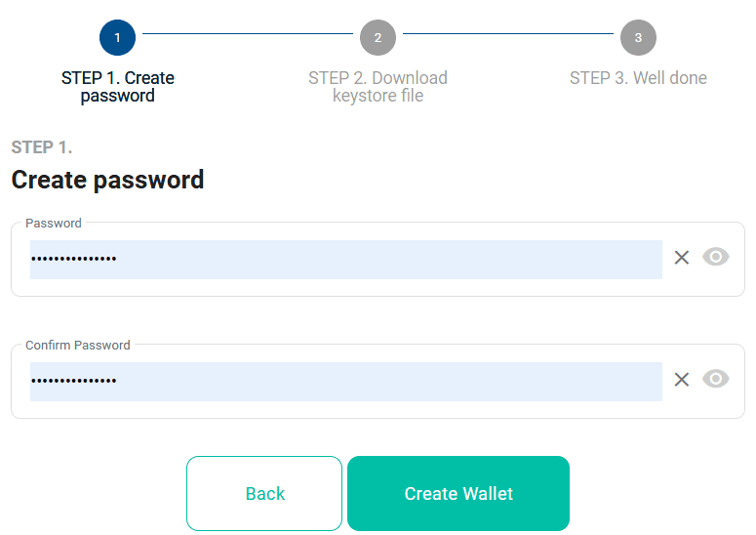This screenshot has width=756, height=535.
Task: Click the 'Confirm Password' field label
Action: click(x=78, y=346)
